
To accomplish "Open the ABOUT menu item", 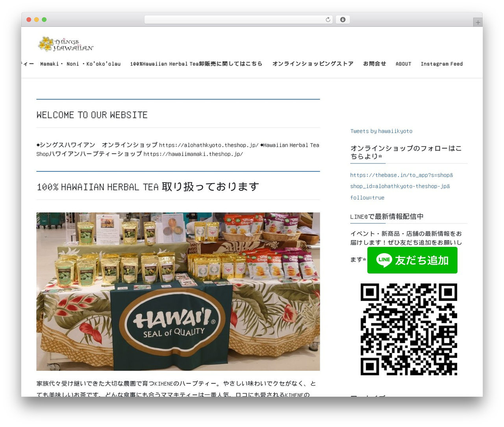I will point(403,64).
